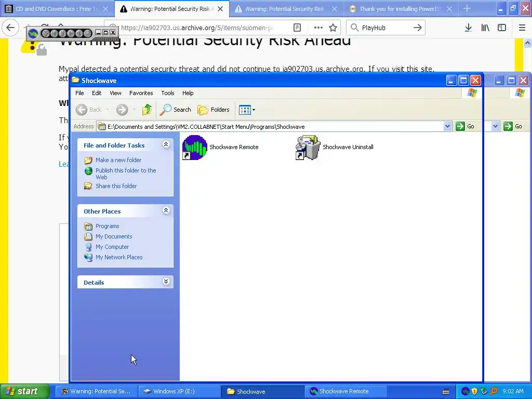Open the Shockwave Uninstall shortcut icon
This screenshot has width=532, height=399.
coord(308,147)
